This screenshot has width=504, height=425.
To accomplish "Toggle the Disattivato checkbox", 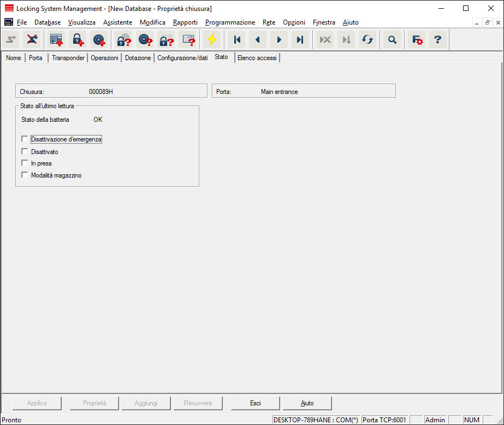I will (25, 151).
